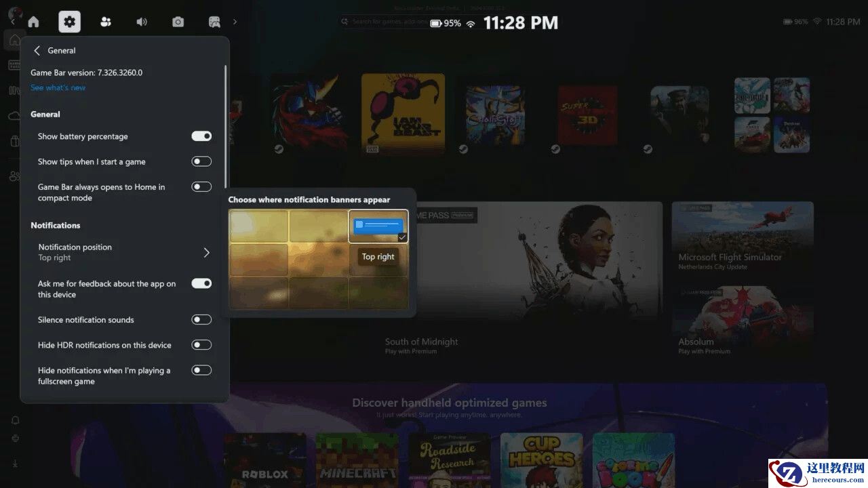Choose the middle left notification position cell
This screenshot has height=488, width=868.
click(x=259, y=260)
